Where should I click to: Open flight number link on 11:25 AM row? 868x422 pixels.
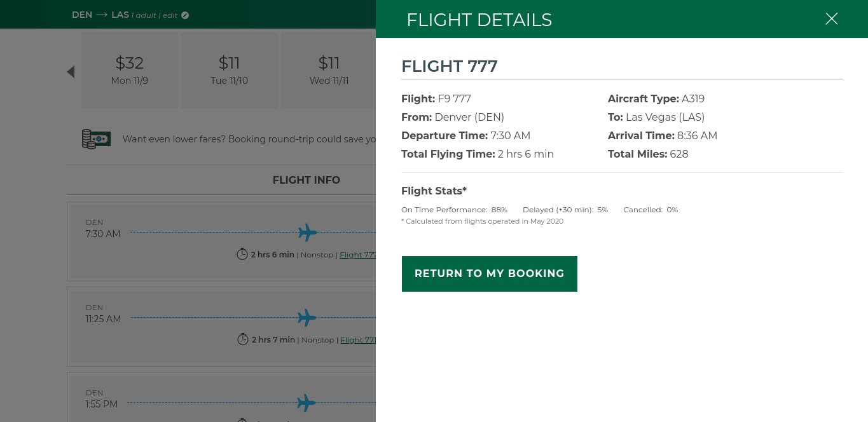pos(358,340)
